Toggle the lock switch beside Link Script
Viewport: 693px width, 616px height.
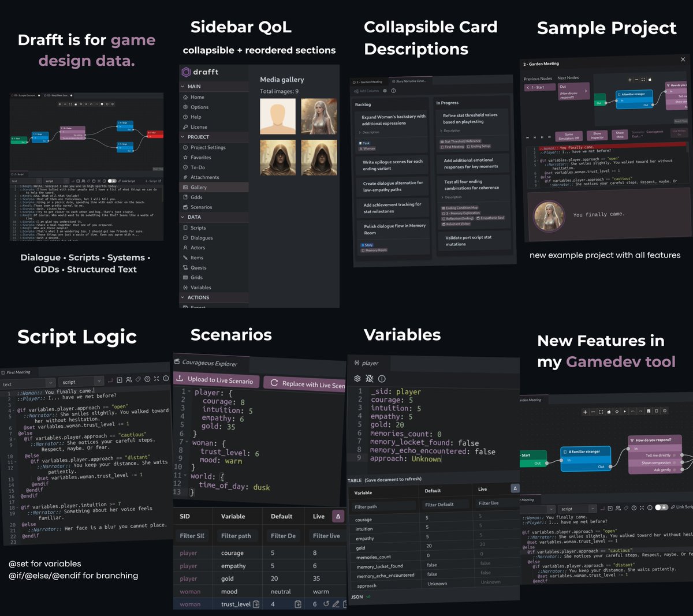coord(662,507)
